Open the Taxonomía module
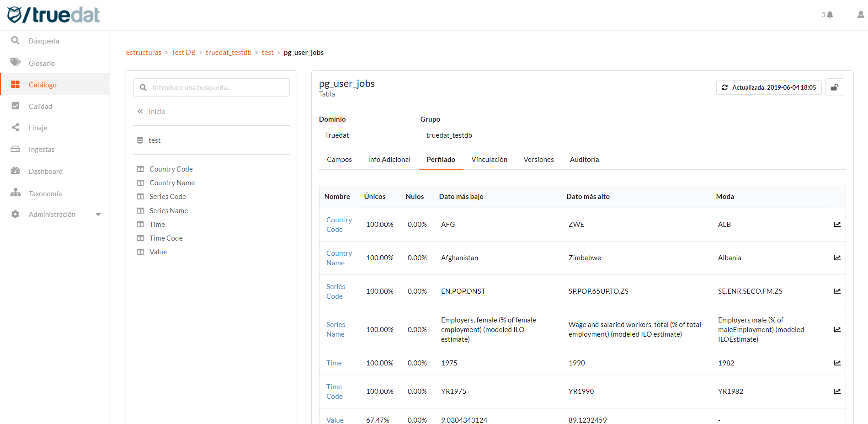The height and width of the screenshot is (424, 868). pyautogui.click(x=45, y=193)
